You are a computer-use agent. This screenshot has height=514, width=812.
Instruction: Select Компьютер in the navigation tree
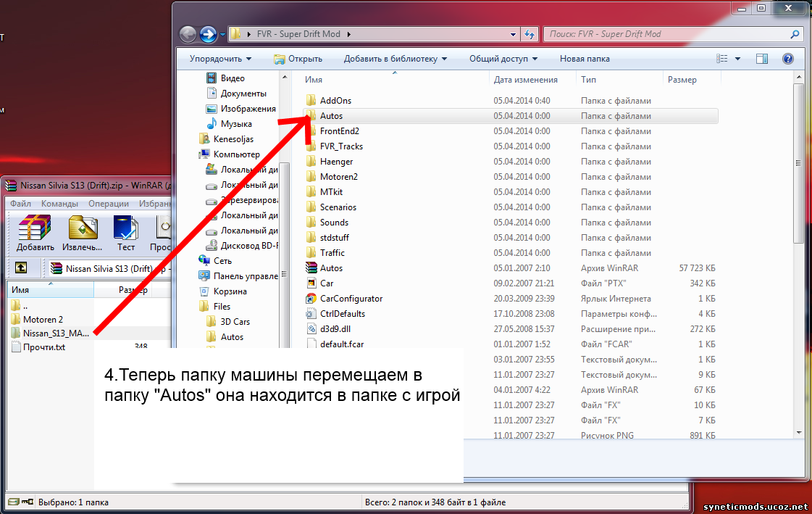coord(236,154)
